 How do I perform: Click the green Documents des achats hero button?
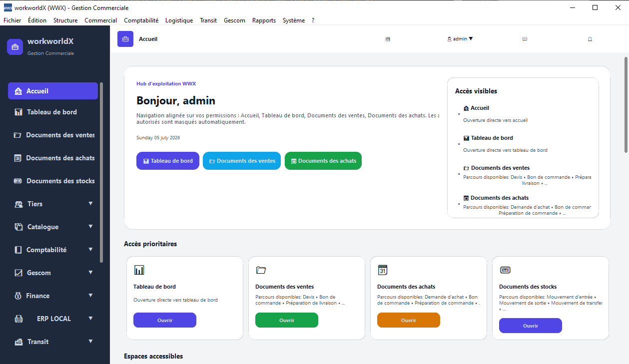[x=323, y=161]
